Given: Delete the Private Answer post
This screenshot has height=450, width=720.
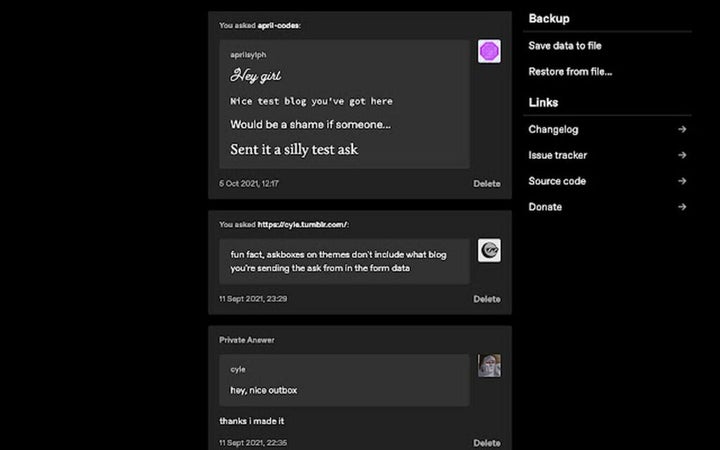Looking at the screenshot, I should coord(486,442).
